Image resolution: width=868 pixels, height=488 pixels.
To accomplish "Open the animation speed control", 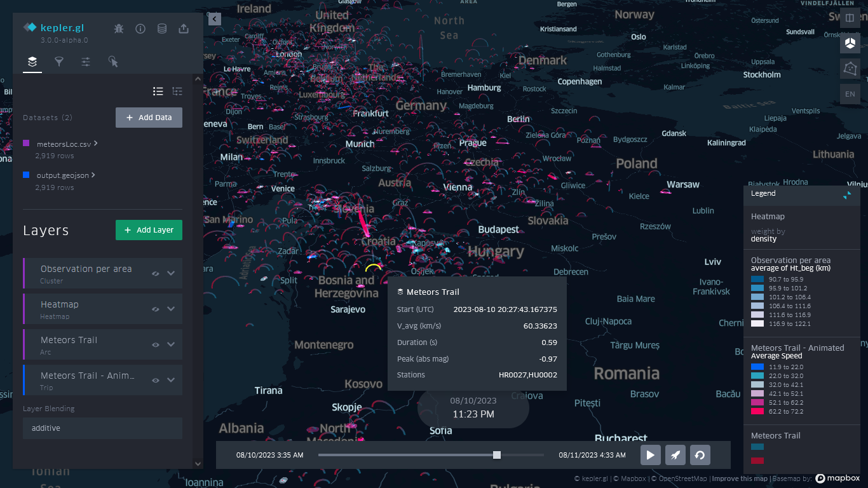I will (676, 455).
